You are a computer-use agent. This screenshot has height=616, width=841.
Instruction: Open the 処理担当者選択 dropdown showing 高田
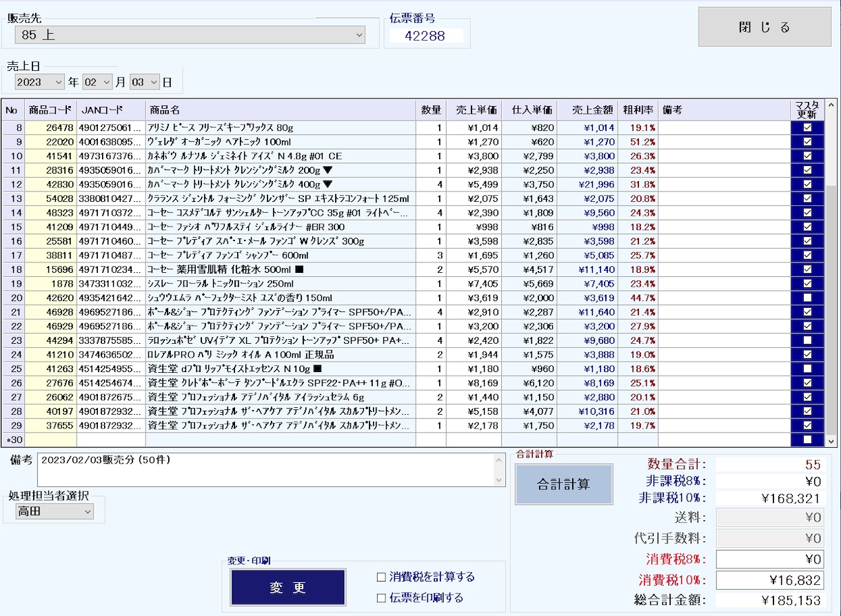click(x=55, y=511)
